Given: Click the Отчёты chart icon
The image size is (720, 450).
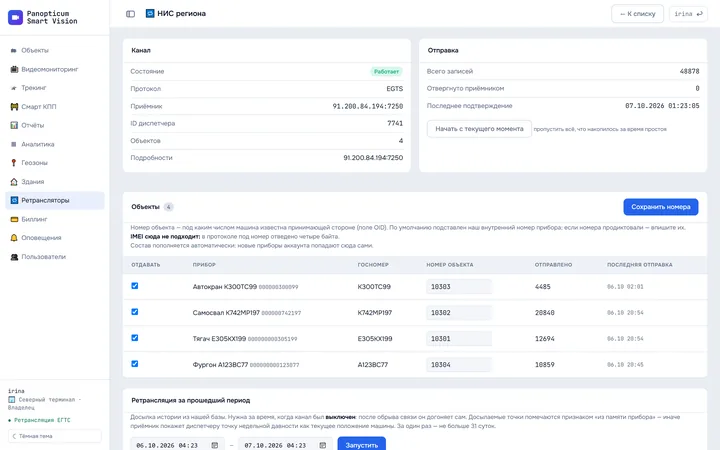Looking at the screenshot, I should pyautogui.click(x=14, y=125).
